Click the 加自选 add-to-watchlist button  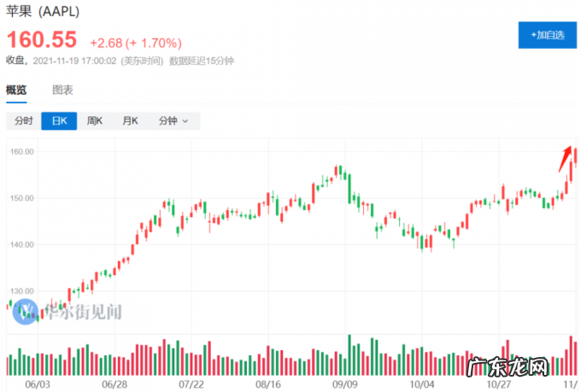[x=547, y=35]
